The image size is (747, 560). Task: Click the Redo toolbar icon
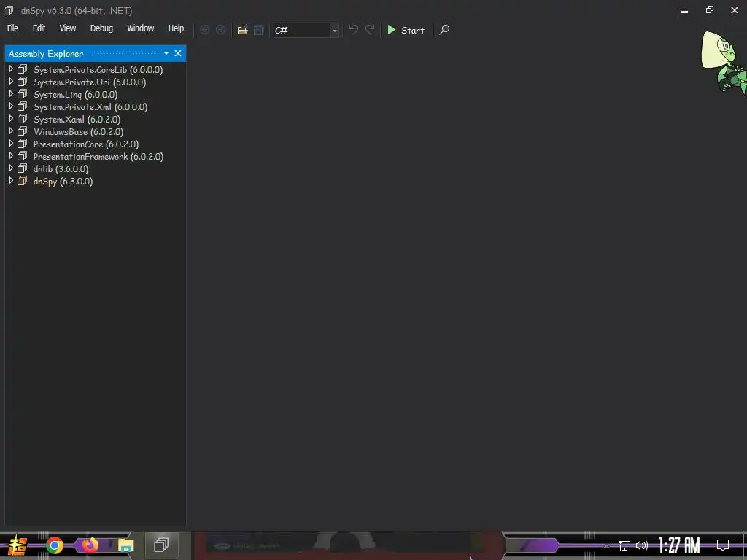tap(370, 29)
